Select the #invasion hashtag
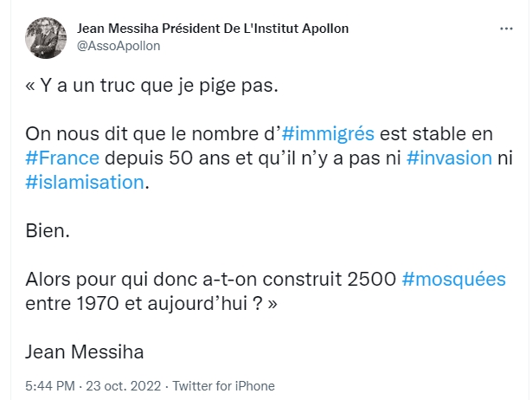 coord(448,158)
